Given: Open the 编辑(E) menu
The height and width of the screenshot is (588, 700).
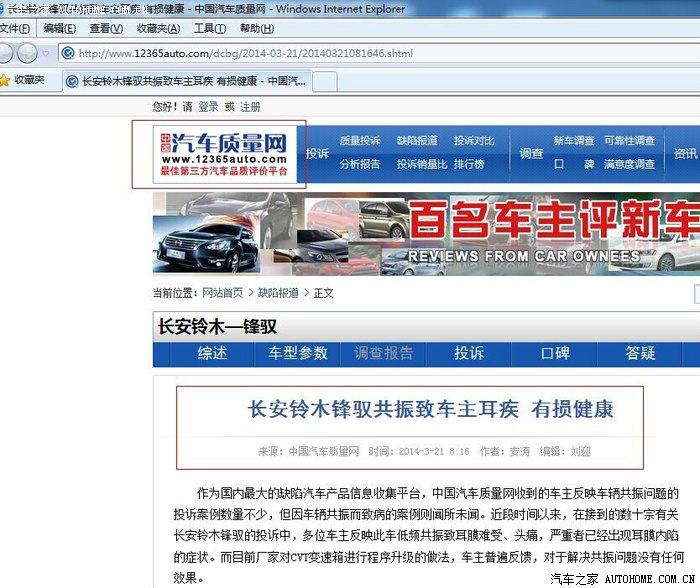Looking at the screenshot, I should tap(60, 29).
